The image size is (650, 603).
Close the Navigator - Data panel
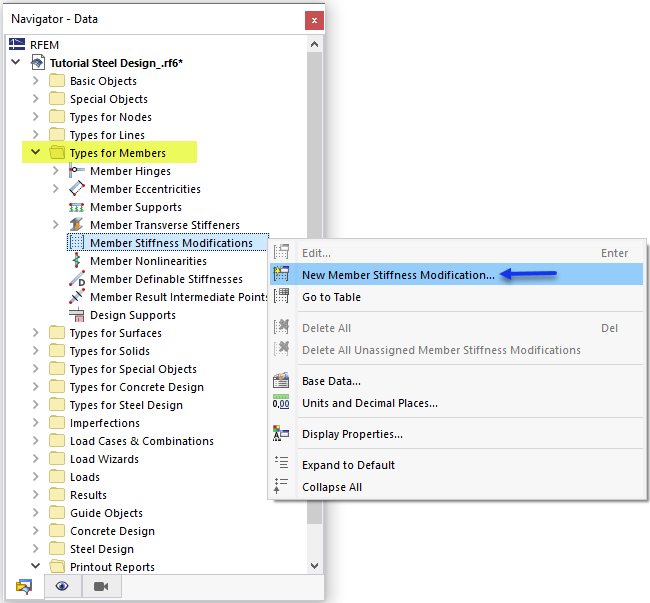click(x=314, y=20)
